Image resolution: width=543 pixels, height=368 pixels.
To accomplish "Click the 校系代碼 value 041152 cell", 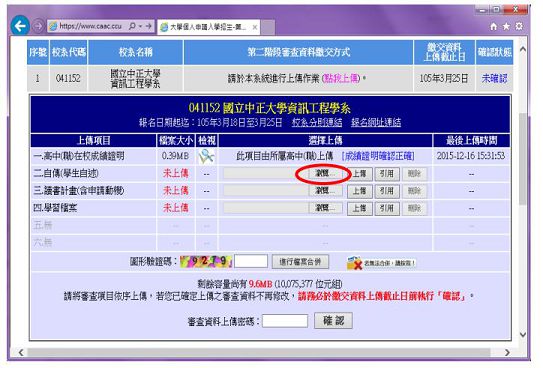I will [x=68, y=78].
